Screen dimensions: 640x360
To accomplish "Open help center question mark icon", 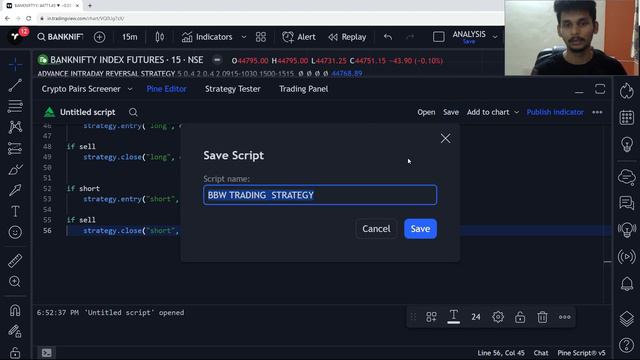I will [627, 345].
